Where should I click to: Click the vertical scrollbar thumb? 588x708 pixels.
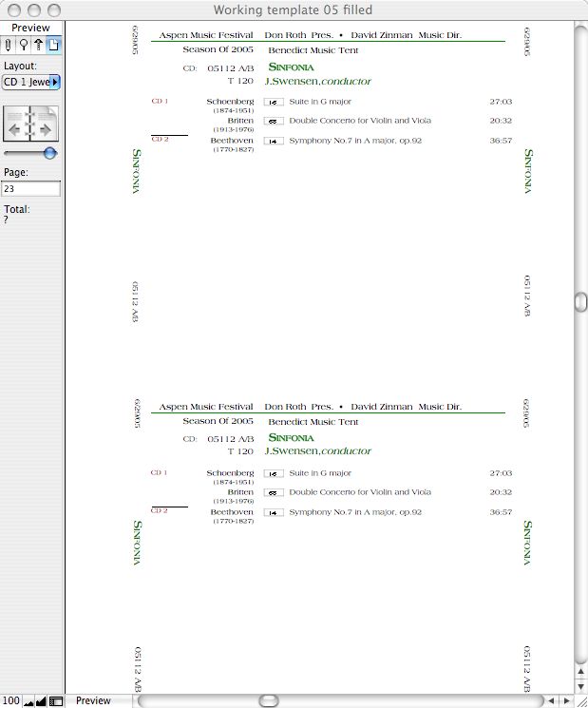pos(580,302)
